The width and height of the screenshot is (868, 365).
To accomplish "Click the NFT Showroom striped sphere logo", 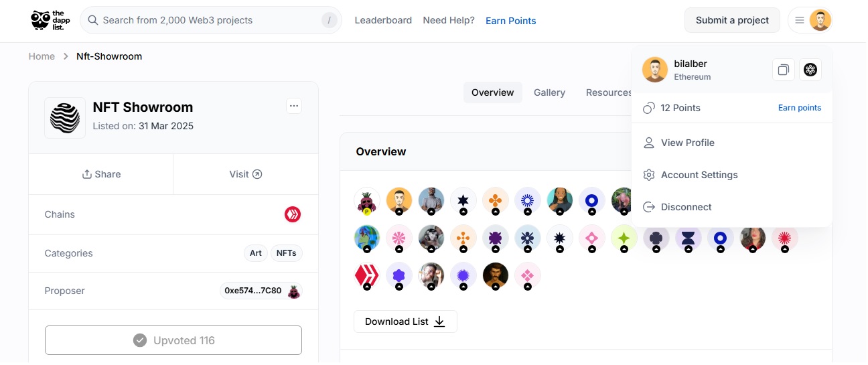I will 65,118.
